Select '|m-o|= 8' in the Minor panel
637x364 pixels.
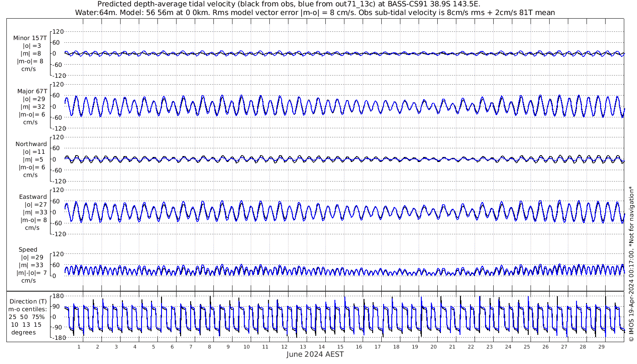[30, 61]
